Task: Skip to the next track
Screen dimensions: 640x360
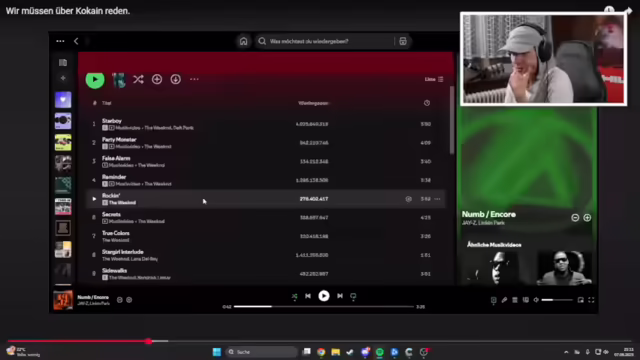Action: pyautogui.click(x=340, y=296)
